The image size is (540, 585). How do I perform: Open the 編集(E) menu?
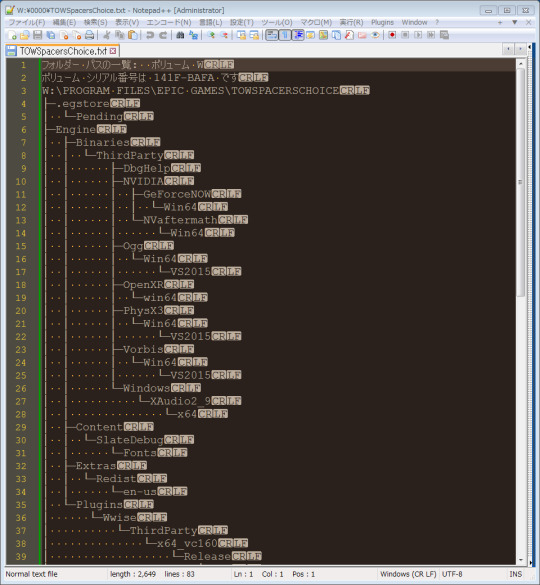64,22
